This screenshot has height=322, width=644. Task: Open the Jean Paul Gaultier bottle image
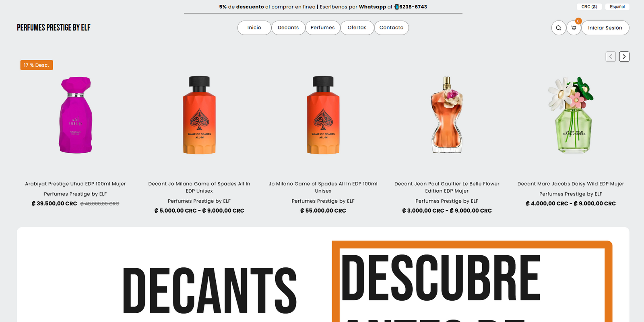447,115
